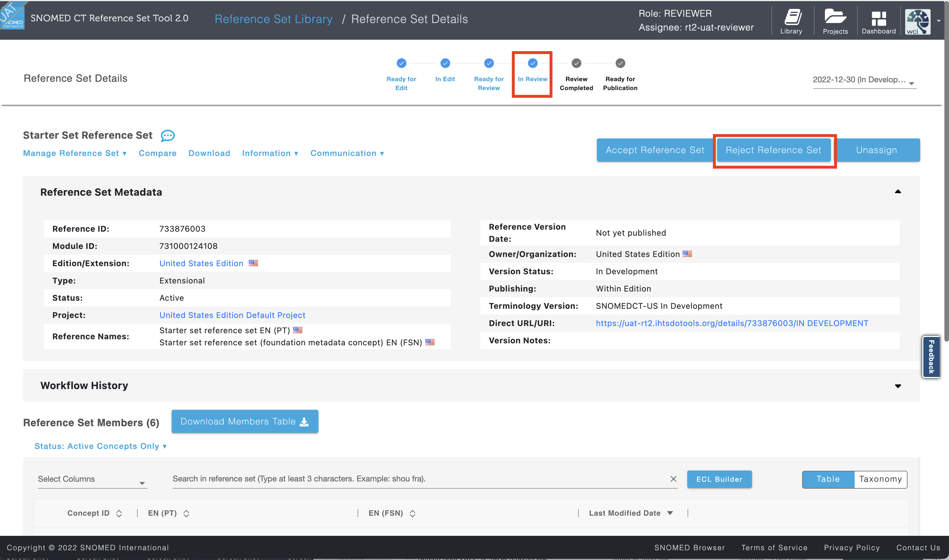Image resolution: width=949 pixels, height=560 pixels.
Task: Expand Manage Reference Set menu
Action: 75,153
